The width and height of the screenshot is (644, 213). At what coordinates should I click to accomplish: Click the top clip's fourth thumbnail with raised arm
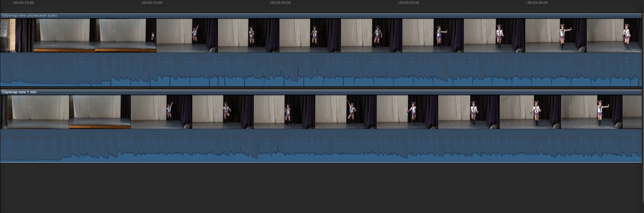187,35
